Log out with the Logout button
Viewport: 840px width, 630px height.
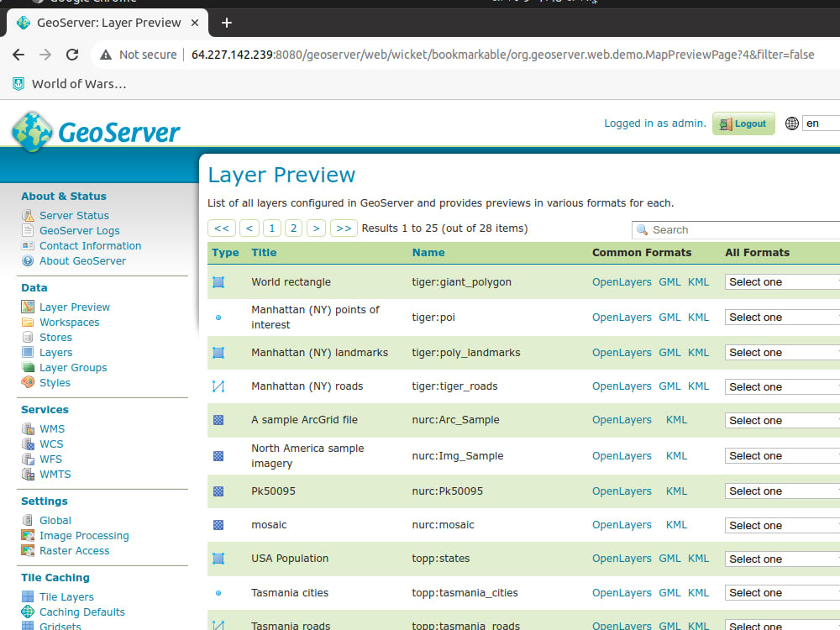pyautogui.click(x=743, y=123)
